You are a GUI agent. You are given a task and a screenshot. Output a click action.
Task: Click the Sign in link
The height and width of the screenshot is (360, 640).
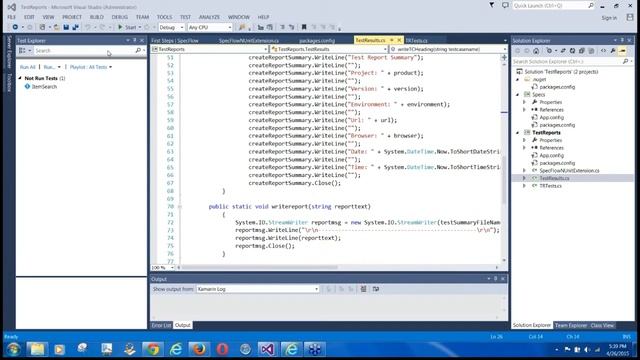coord(609,18)
